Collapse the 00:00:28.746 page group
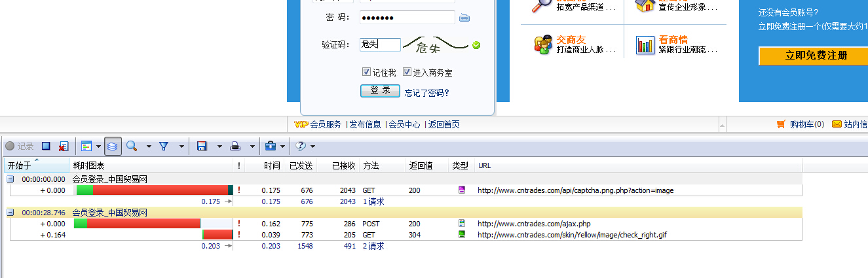 10,213
